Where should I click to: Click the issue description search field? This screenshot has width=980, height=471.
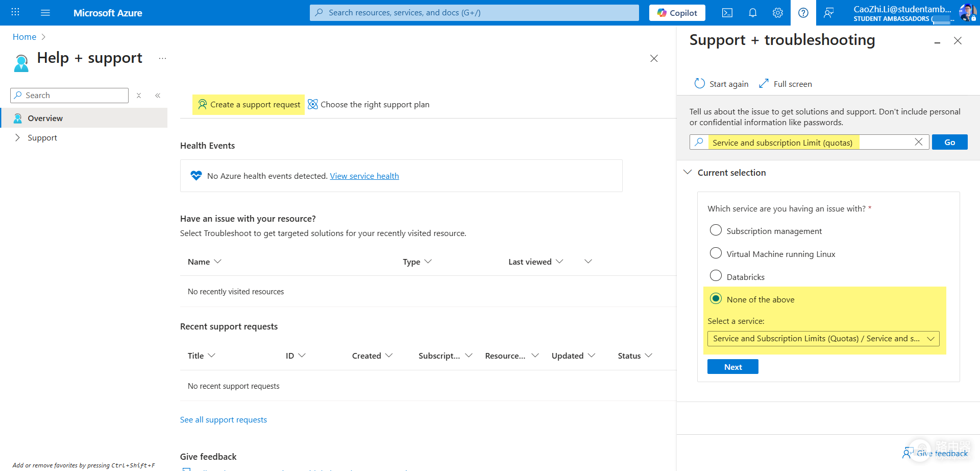810,142
